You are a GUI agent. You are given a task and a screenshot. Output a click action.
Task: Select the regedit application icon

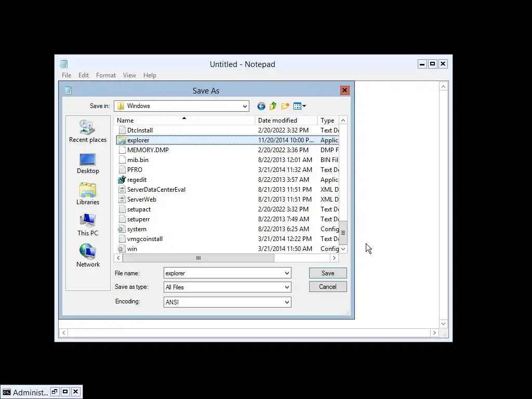point(122,180)
